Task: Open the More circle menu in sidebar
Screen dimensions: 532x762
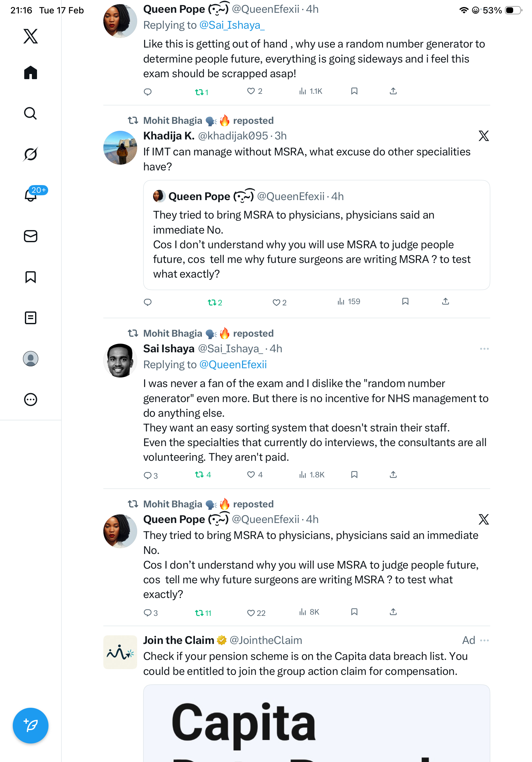Action: (x=31, y=399)
